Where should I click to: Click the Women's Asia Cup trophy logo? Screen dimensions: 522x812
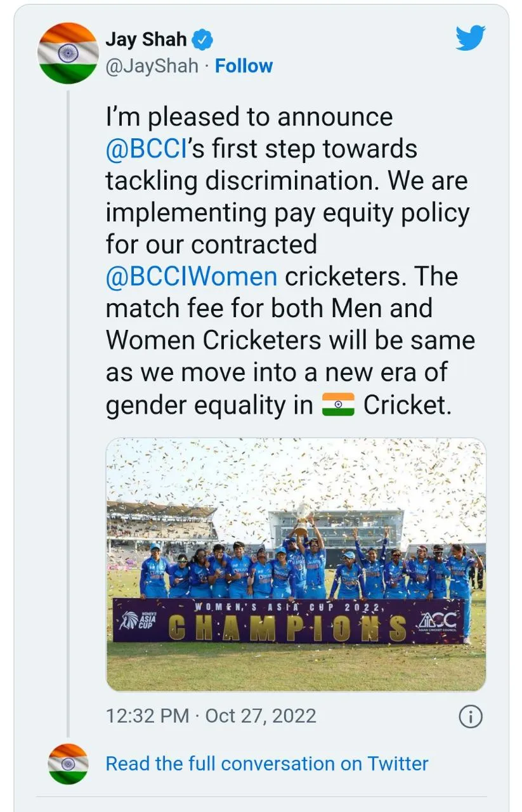[x=141, y=619]
